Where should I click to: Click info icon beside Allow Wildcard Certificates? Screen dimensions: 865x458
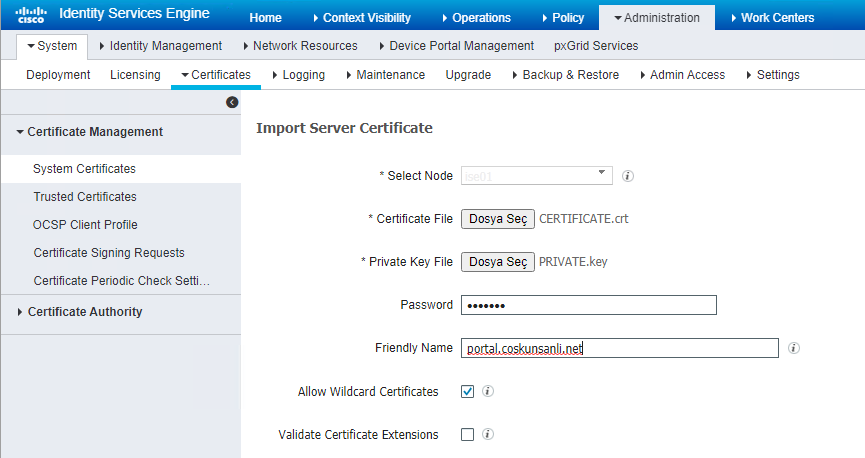pyautogui.click(x=488, y=391)
